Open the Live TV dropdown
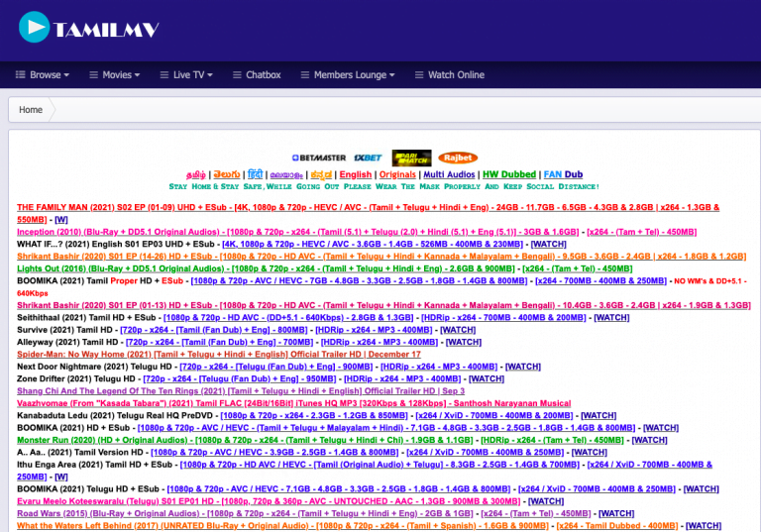 pyautogui.click(x=186, y=74)
